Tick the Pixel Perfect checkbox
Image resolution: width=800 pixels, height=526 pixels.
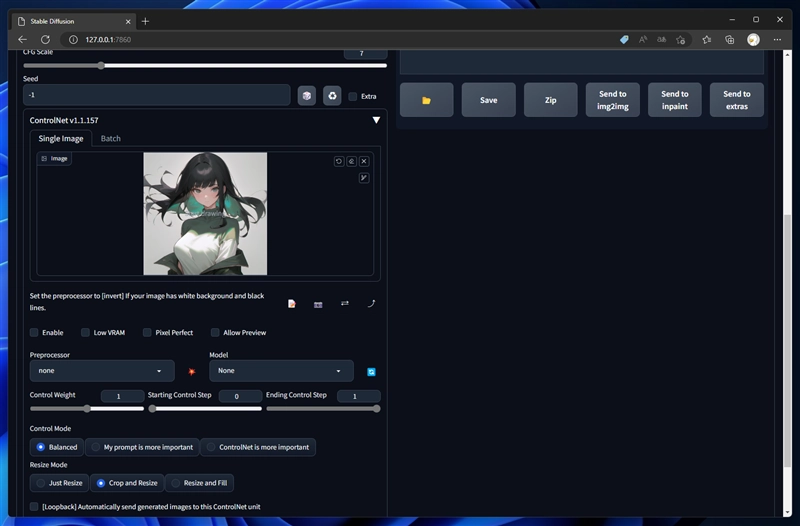147,332
